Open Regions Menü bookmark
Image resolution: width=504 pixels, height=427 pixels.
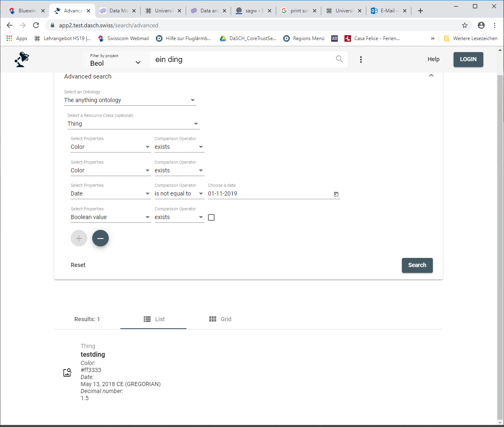coord(304,38)
